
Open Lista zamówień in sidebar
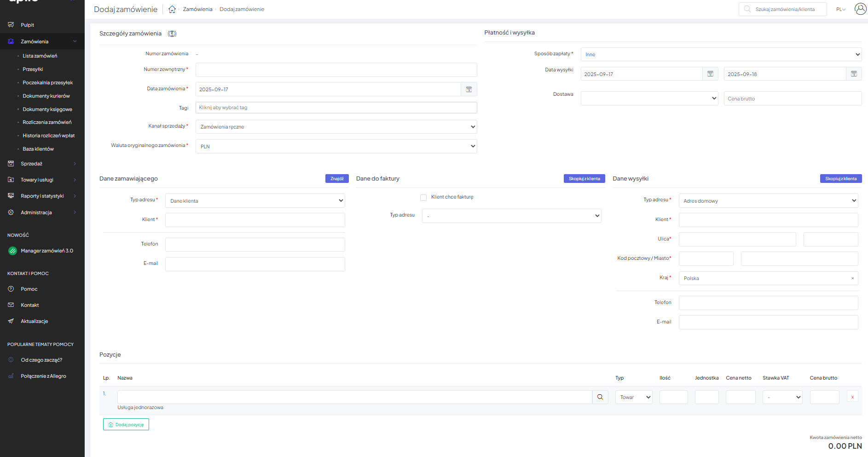pyautogui.click(x=40, y=56)
